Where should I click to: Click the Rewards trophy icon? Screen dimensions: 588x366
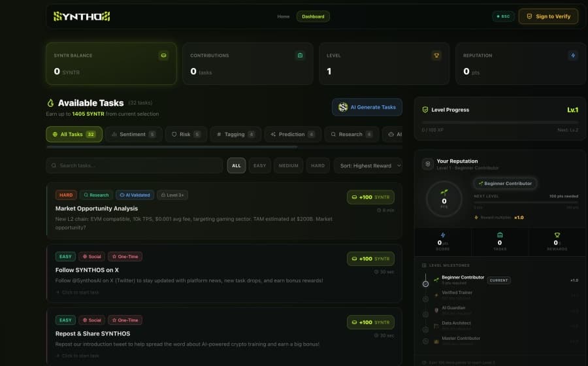[x=557, y=235]
